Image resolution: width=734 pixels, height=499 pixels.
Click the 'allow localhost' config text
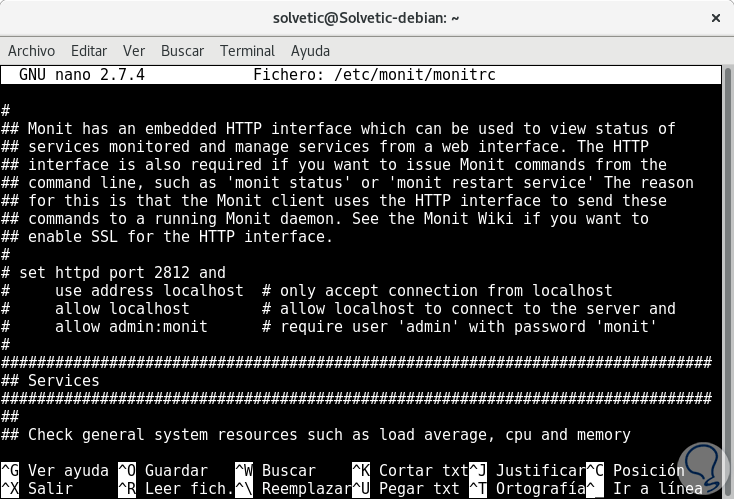pos(122,308)
